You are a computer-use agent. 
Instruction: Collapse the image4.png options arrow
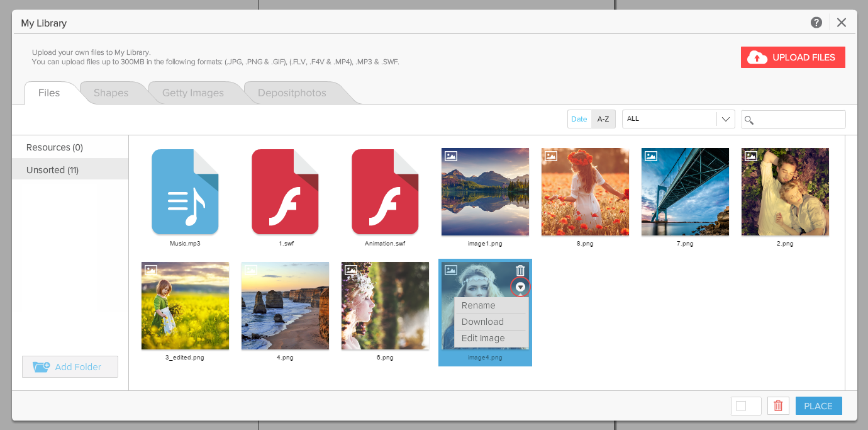pos(520,287)
